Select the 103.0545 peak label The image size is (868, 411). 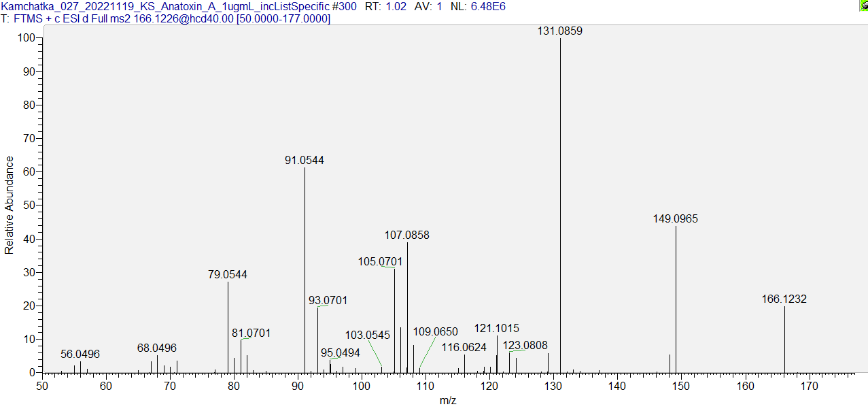(x=367, y=335)
